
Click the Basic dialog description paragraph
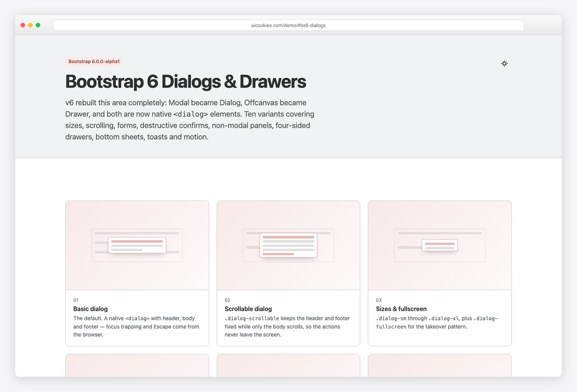pos(136,327)
